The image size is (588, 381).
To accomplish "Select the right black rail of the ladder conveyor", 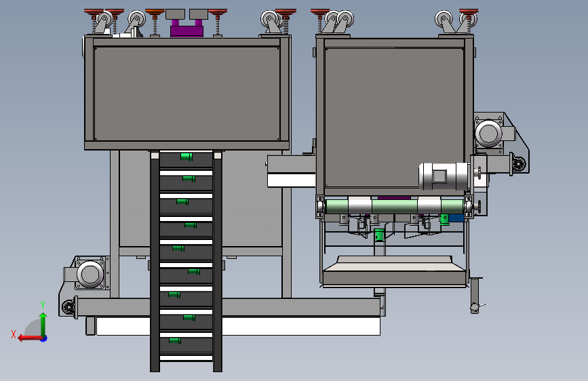I will (218, 262).
